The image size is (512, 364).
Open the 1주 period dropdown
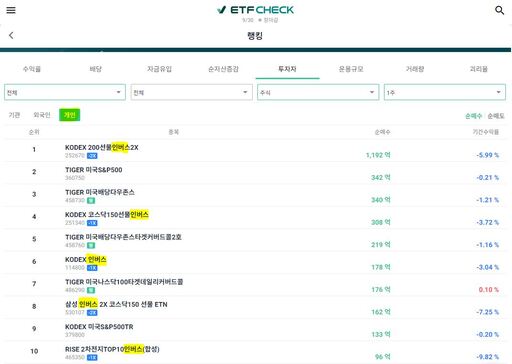pyautogui.click(x=445, y=92)
